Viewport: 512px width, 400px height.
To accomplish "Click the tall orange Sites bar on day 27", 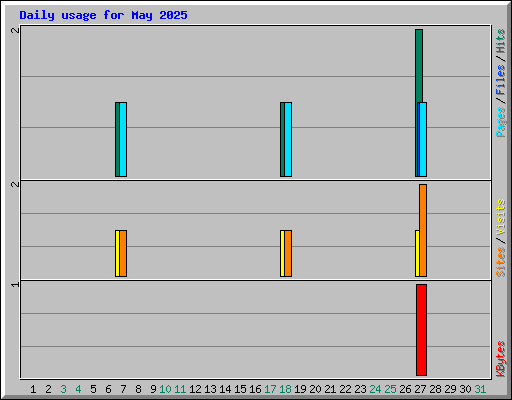I will click(423, 230).
